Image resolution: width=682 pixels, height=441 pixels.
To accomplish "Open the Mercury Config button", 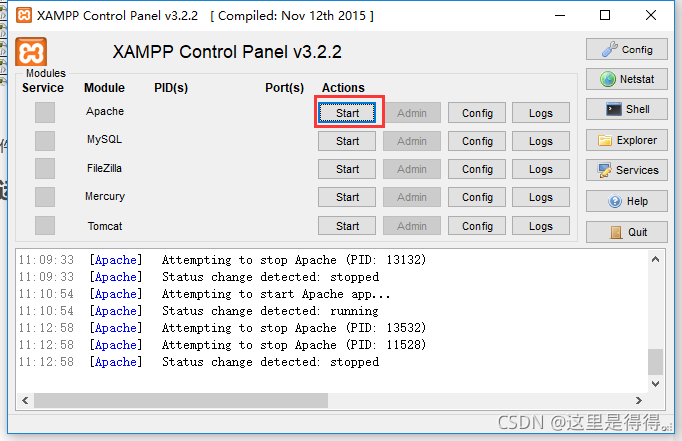I will coord(477,197).
